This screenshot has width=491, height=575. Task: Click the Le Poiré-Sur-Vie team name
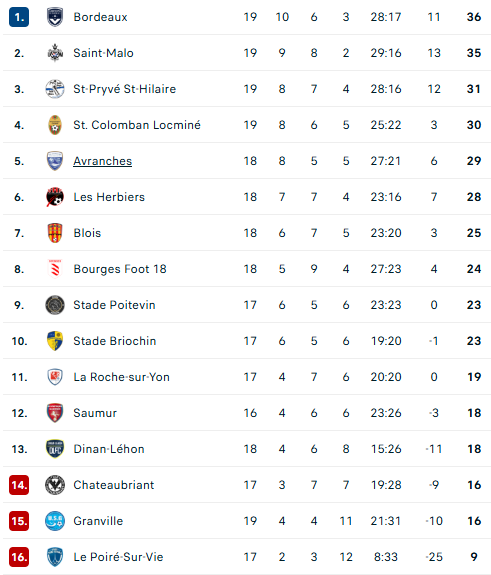tap(118, 557)
